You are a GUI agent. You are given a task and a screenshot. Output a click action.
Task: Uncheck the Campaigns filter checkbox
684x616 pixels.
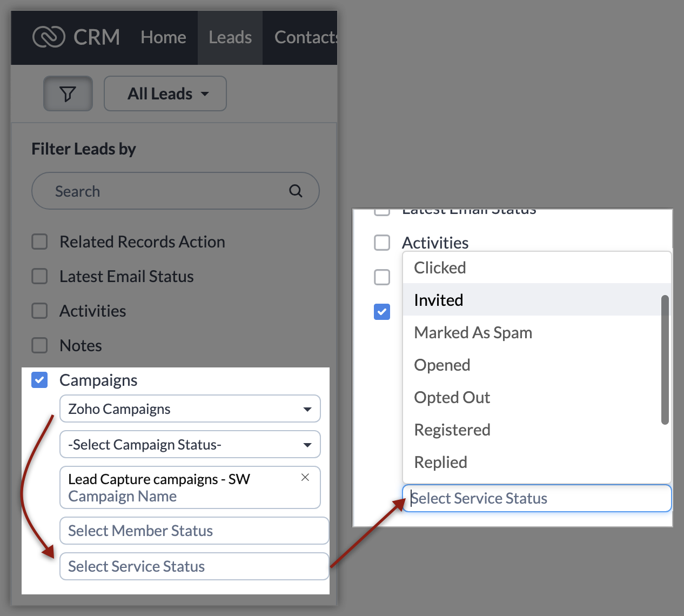click(39, 380)
